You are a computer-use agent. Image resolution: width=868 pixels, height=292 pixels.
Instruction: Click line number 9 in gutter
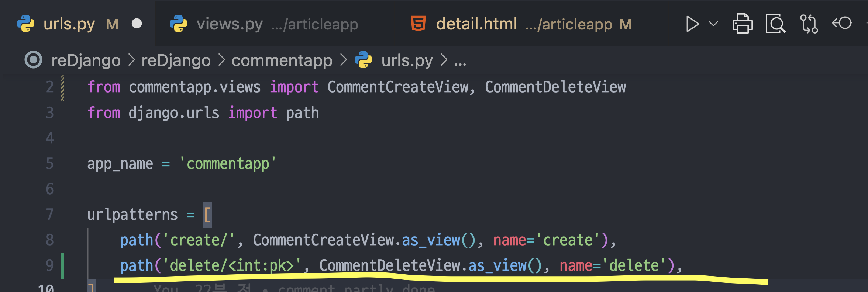pyautogui.click(x=50, y=265)
